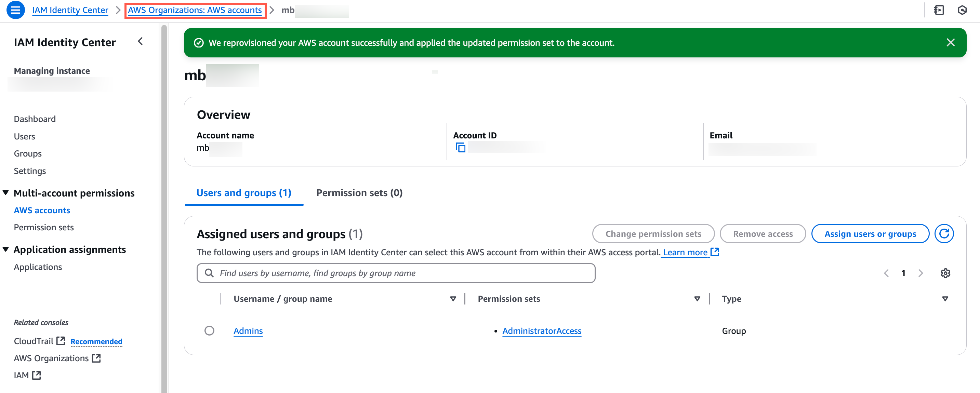The height and width of the screenshot is (393, 980).
Task: Refresh the assigned users and groups list
Action: click(944, 234)
